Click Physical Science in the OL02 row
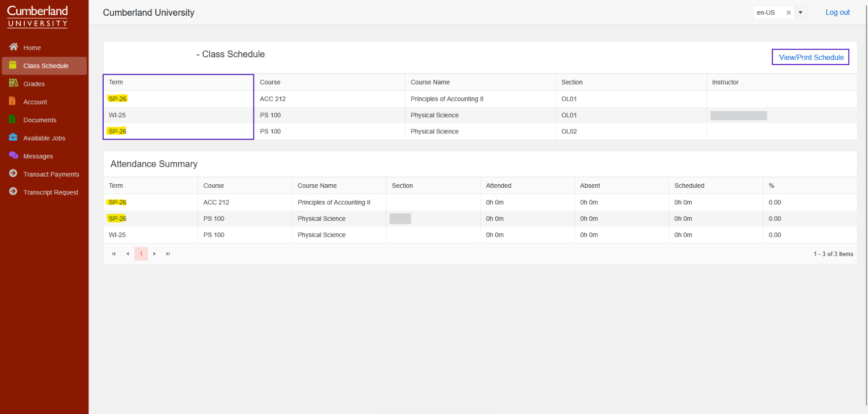This screenshot has height=414, width=868. [x=435, y=131]
